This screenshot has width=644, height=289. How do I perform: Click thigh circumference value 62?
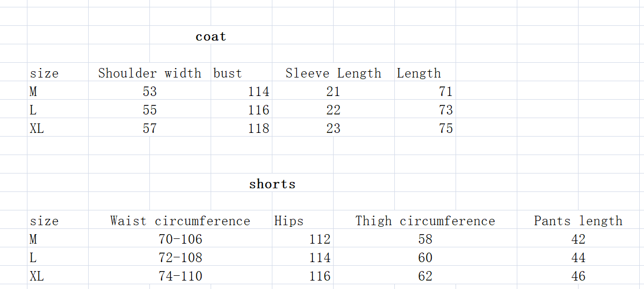click(x=425, y=276)
